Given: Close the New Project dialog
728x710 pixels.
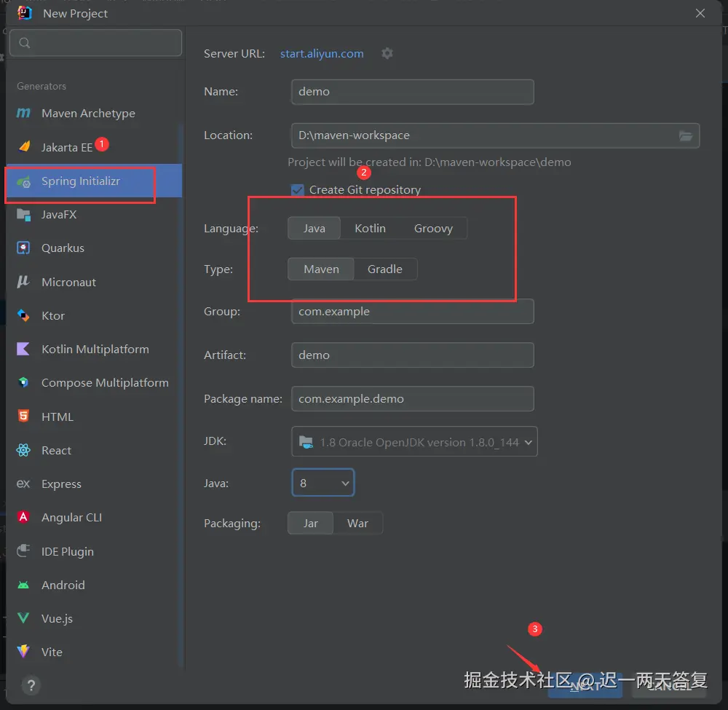Looking at the screenshot, I should pyautogui.click(x=700, y=13).
